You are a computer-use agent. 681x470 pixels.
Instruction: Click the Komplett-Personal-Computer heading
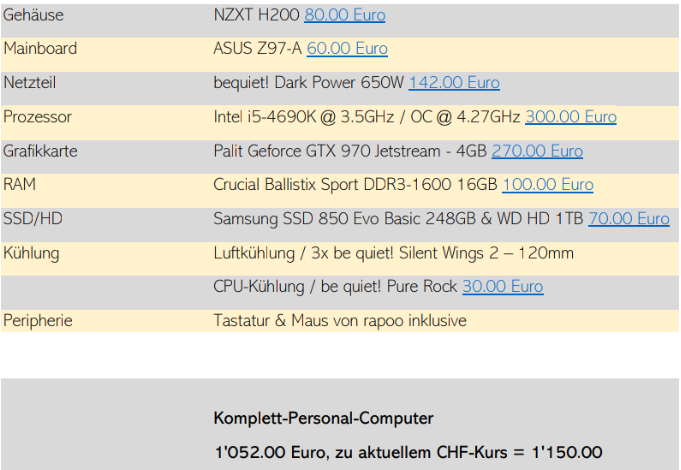[x=324, y=418]
